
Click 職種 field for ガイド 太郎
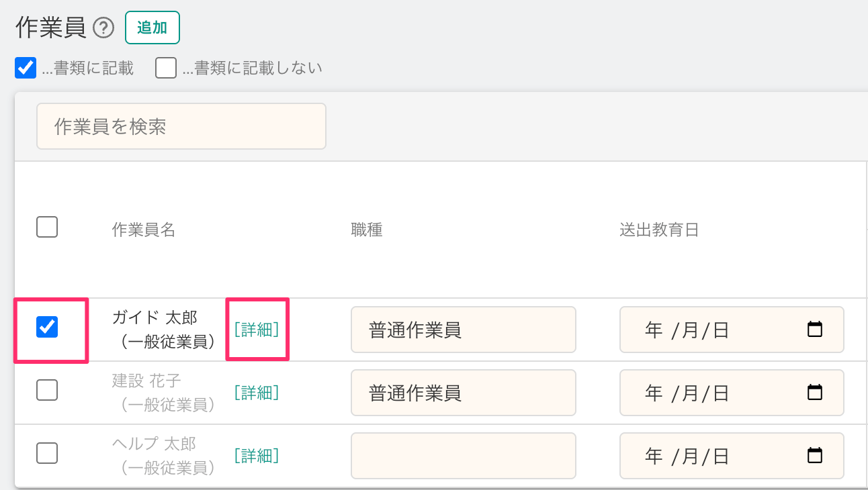pos(463,330)
